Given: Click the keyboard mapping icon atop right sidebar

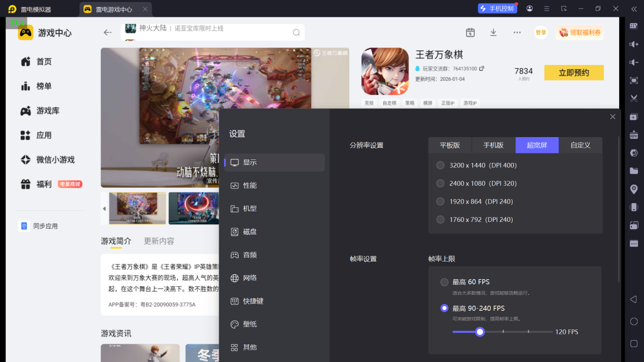Looking at the screenshot, I should pyautogui.click(x=633, y=25).
